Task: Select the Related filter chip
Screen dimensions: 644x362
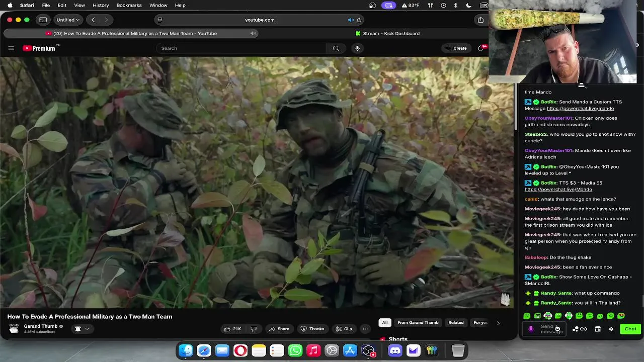Action: (x=456, y=322)
